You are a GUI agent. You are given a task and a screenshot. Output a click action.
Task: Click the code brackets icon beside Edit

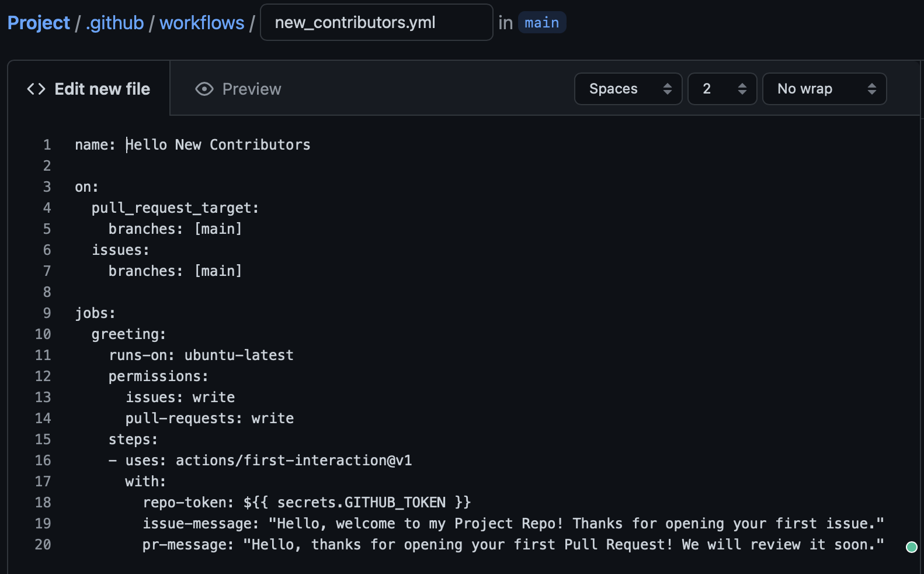(36, 89)
